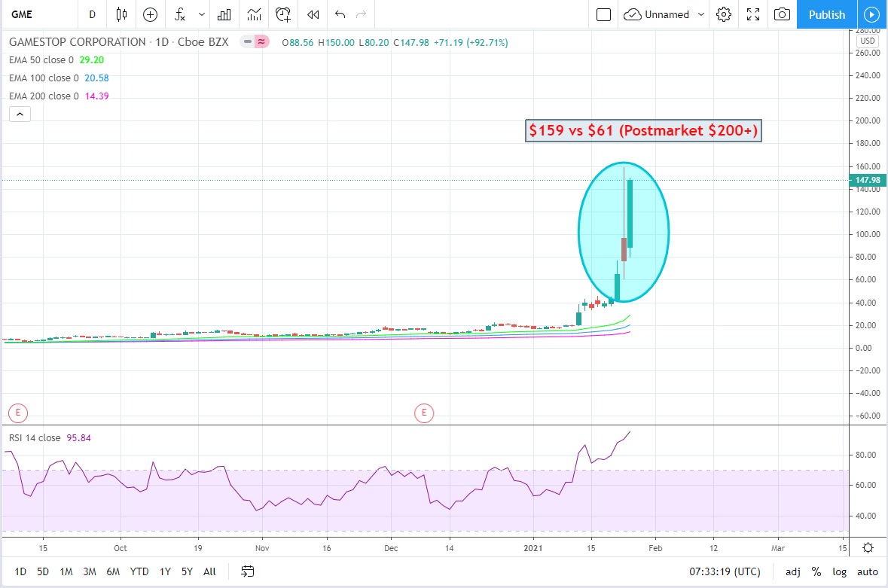Change the D time interval

click(x=93, y=15)
